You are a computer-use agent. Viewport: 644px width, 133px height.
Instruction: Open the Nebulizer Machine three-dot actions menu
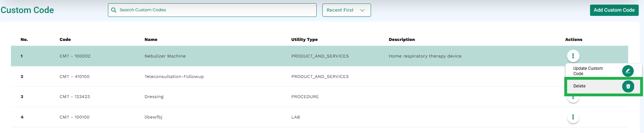point(573,56)
